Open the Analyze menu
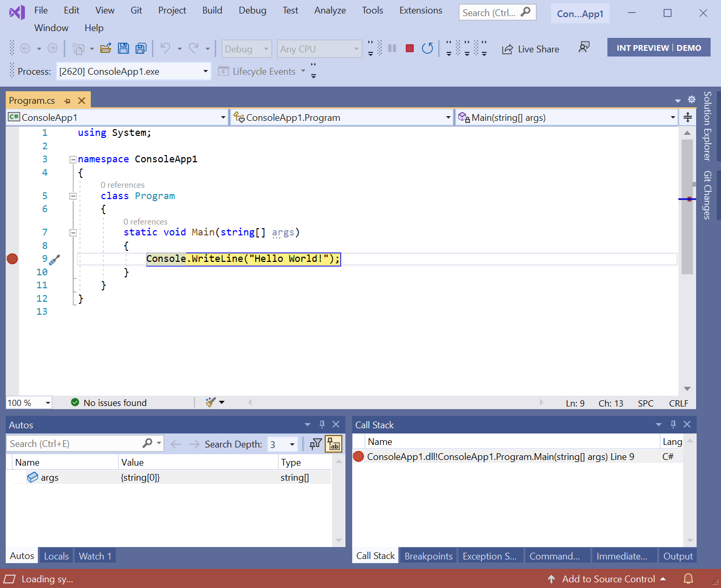The width and height of the screenshot is (721, 588). point(330,10)
